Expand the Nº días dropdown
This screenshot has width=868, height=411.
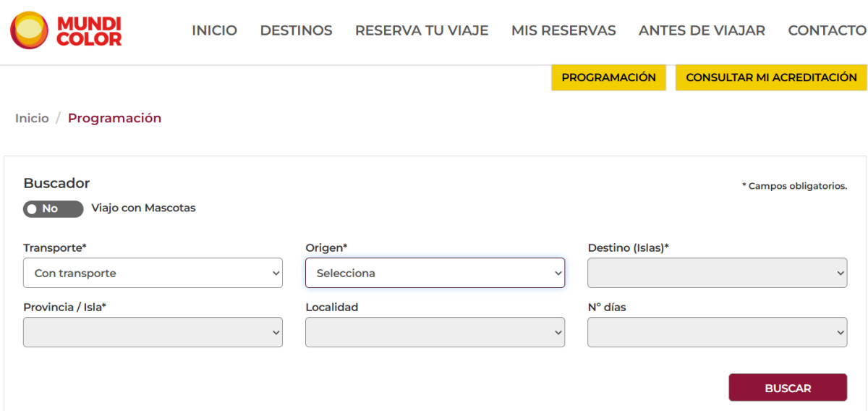717,332
